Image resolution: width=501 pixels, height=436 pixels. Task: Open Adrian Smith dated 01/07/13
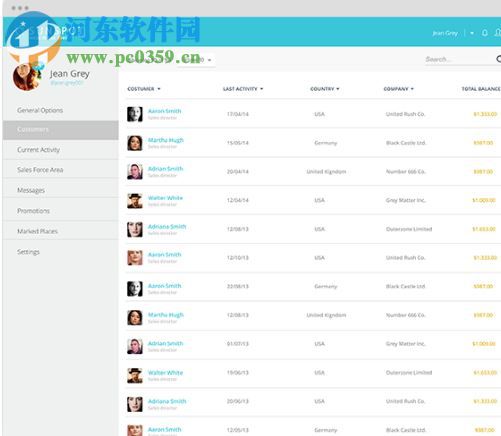coord(166,343)
